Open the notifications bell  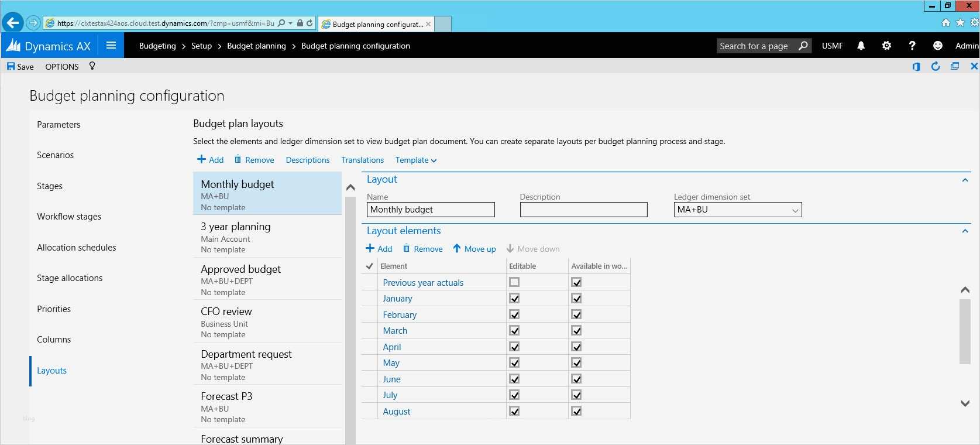click(x=861, y=46)
